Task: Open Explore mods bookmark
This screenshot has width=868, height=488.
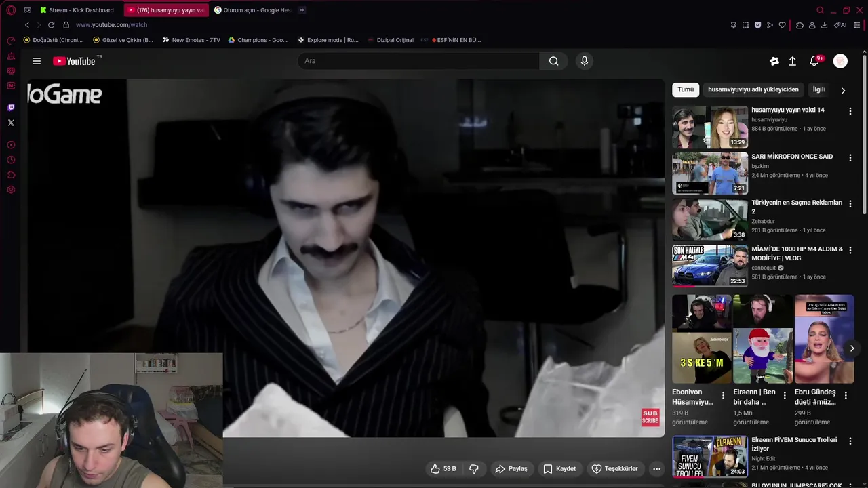Action: coord(328,40)
